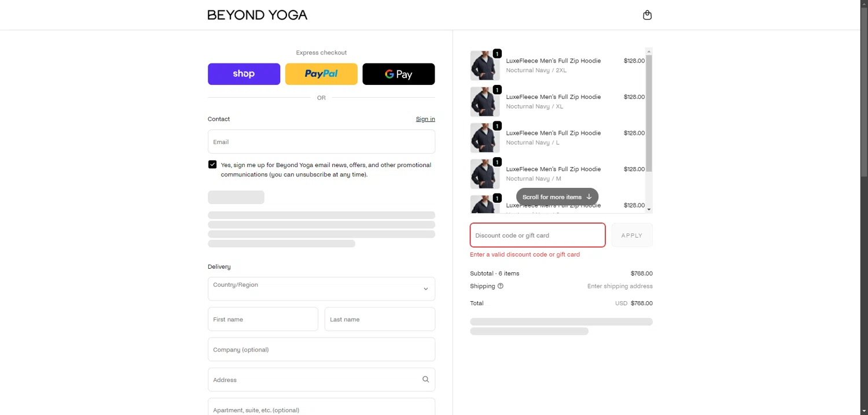
Task: Click the items list scroll down arrow
Action: (x=649, y=209)
